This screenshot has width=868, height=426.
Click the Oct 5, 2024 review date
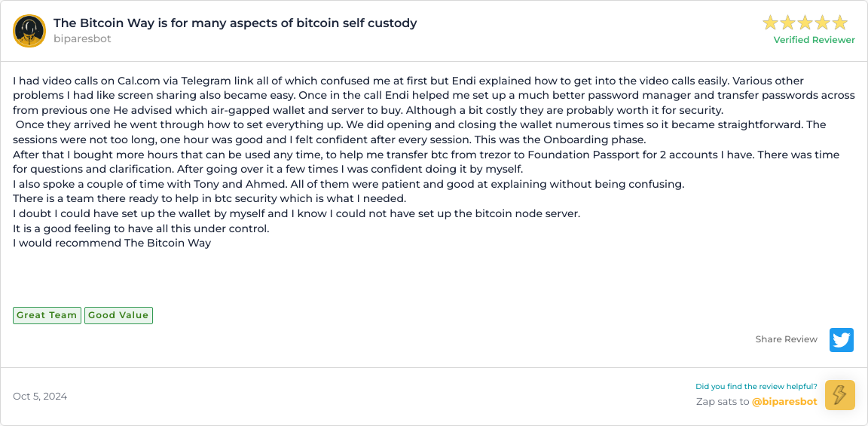(x=40, y=397)
